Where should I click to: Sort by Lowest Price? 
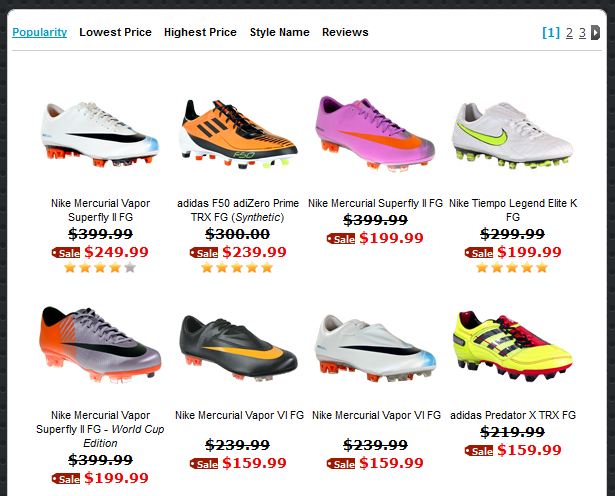click(115, 32)
